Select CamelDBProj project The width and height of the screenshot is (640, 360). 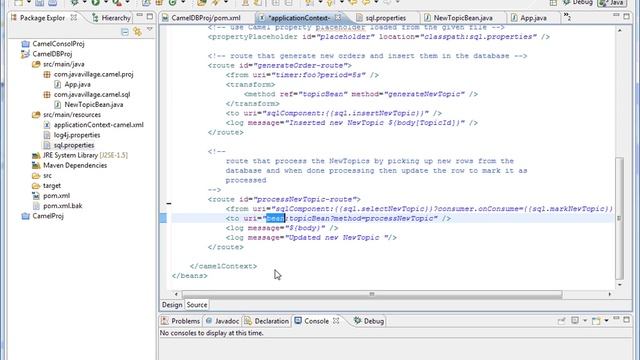click(x=52, y=54)
